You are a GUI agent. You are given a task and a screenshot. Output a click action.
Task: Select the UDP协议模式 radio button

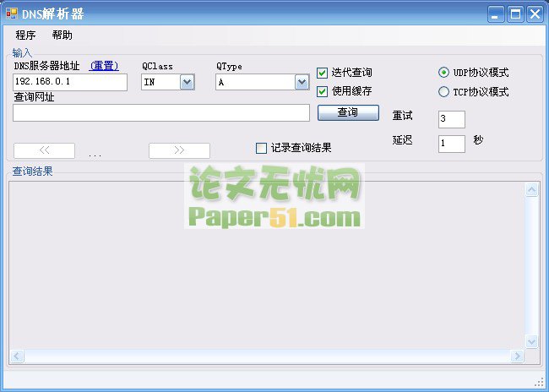tap(443, 73)
